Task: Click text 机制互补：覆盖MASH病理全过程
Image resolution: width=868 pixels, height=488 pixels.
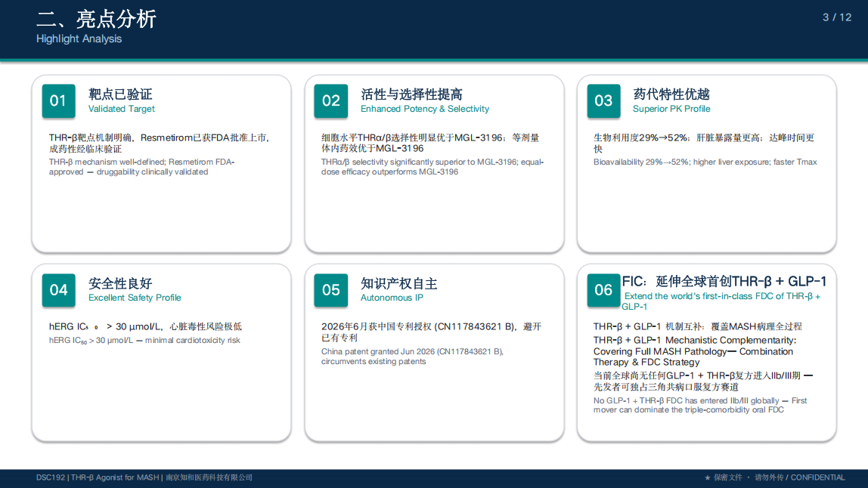Action: point(697,327)
